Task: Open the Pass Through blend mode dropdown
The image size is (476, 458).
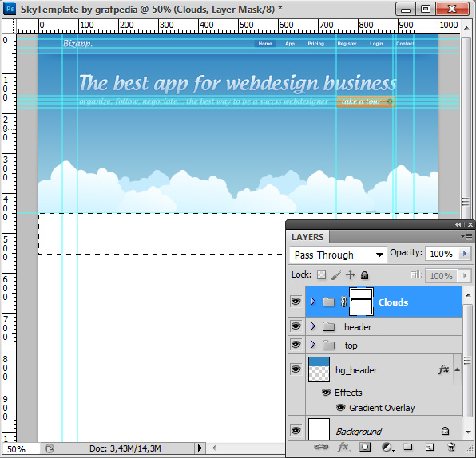Action: [338, 255]
